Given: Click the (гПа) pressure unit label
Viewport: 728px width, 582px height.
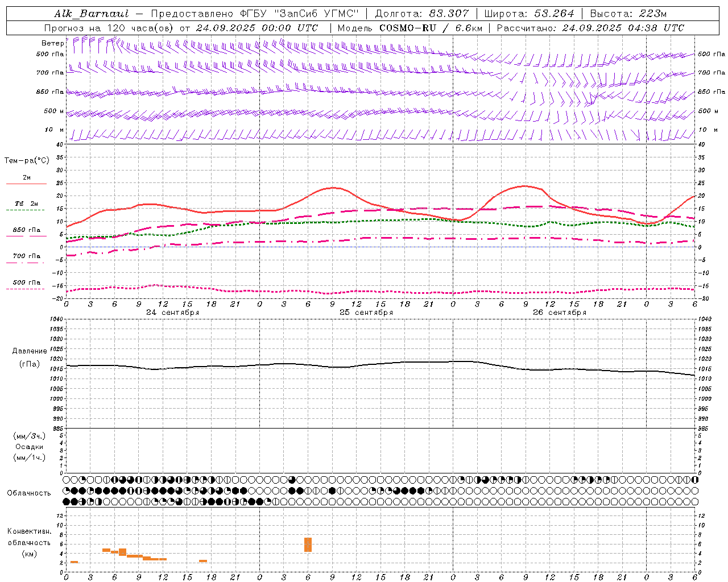Looking at the screenshot, I should click(x=28, y=364).
